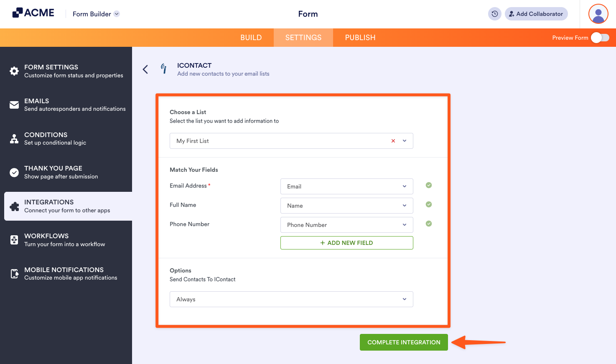
Task: Open the PUBLISH tab
Action: 360,37
